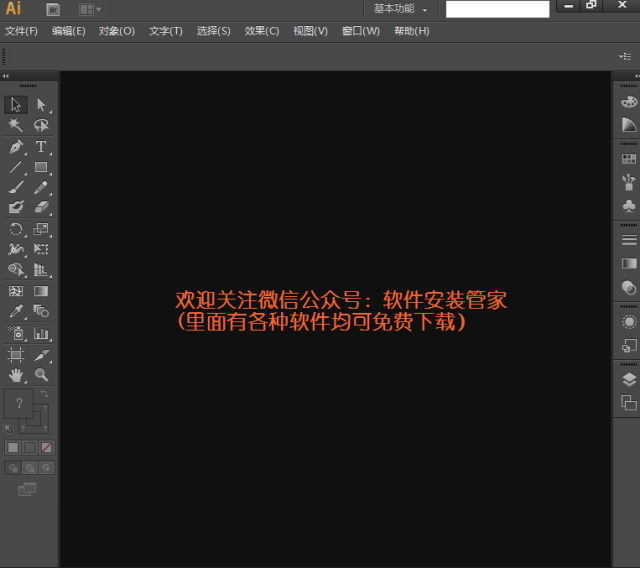Select the Type tool
Image resolution: width=640 pixels, height=568 pixels.
point(41,147)
